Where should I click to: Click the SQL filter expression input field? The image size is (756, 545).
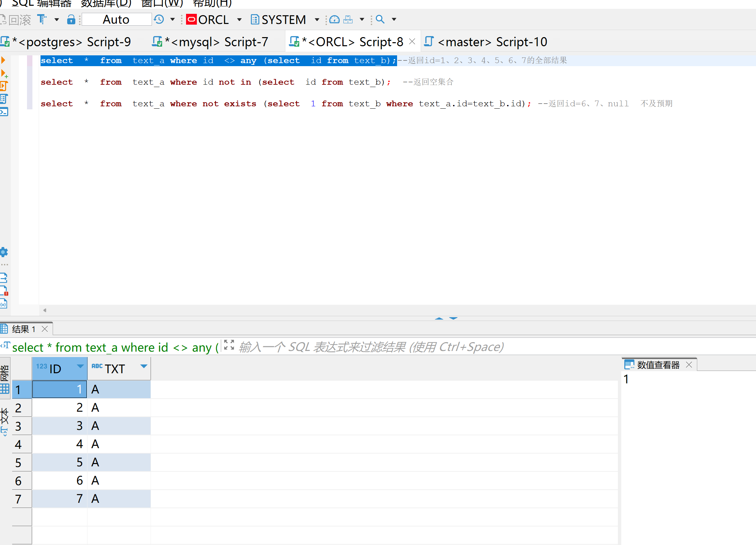point(371,347)
